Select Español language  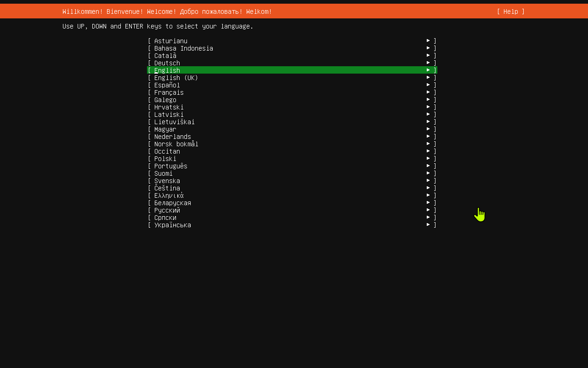pyautogui.click(x=292, y=85)
